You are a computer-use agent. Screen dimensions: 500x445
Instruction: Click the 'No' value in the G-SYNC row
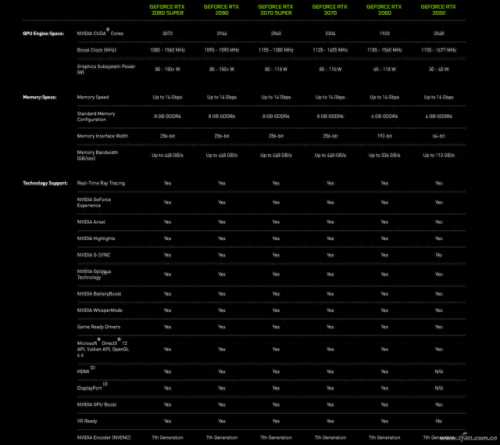[x=439, y=255]
